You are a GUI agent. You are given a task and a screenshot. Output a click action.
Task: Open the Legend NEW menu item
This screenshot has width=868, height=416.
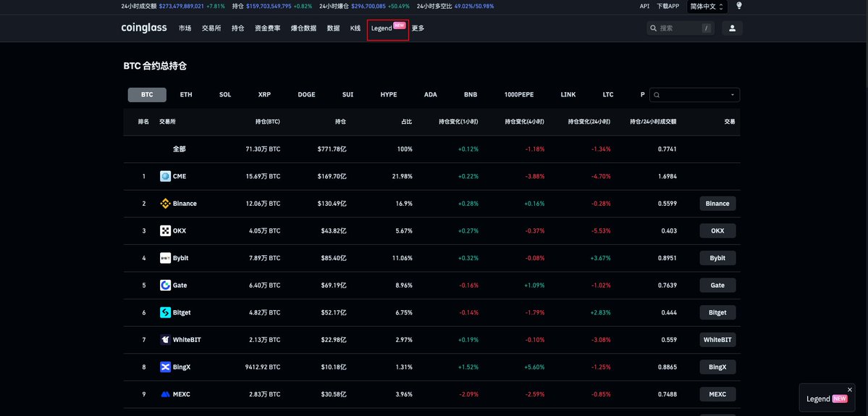[x=388, y=28]
